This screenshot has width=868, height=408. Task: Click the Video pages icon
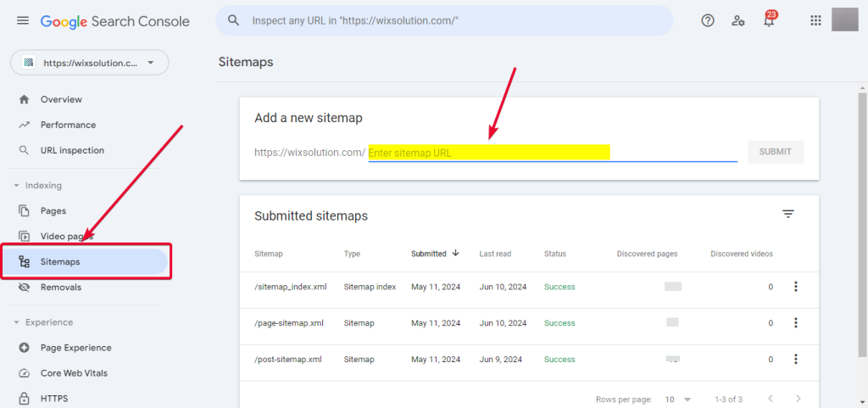click(24, 237)
